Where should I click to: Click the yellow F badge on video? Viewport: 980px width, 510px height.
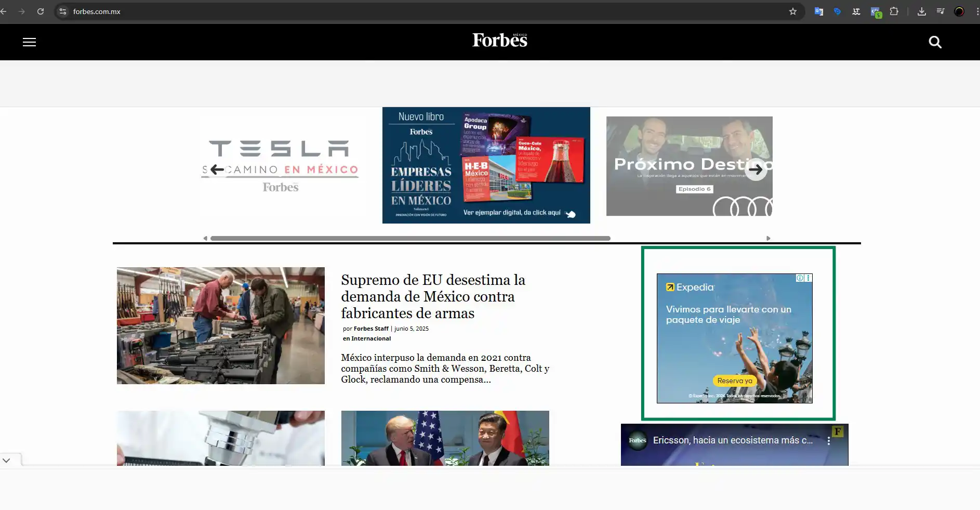pos(838,431)
